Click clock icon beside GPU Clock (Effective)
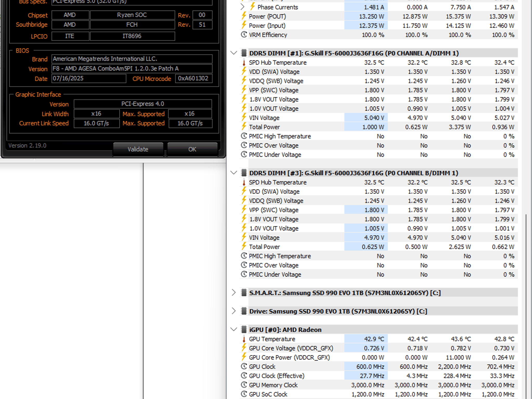Image resolution: width=532 pixels, height=399 pixels. pos(244,375)
